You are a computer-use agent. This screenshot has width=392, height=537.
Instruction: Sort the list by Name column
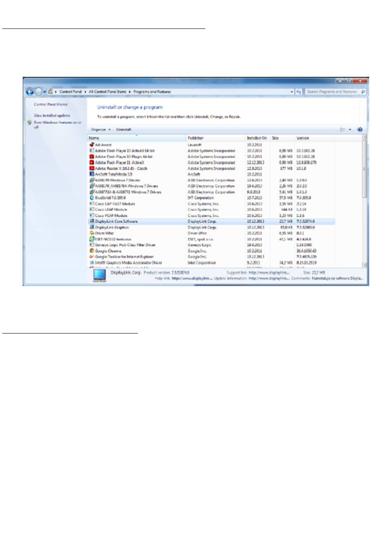(x=137, y=138)
